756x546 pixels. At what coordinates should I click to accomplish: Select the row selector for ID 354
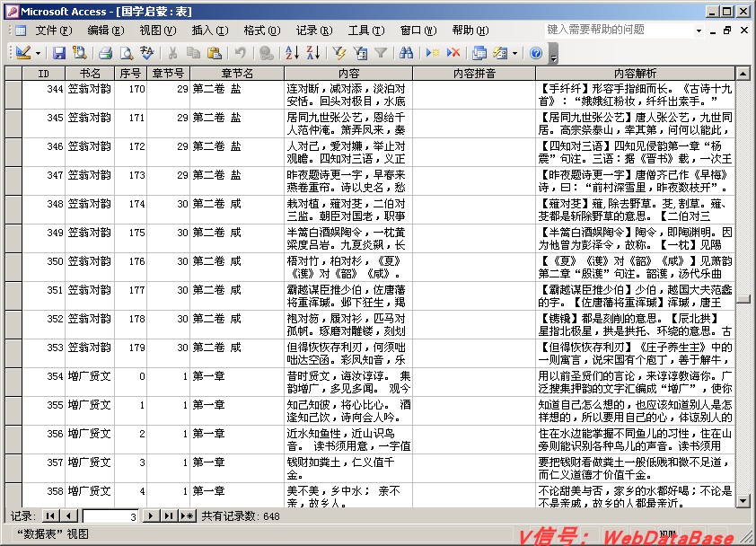coord(13,382)
